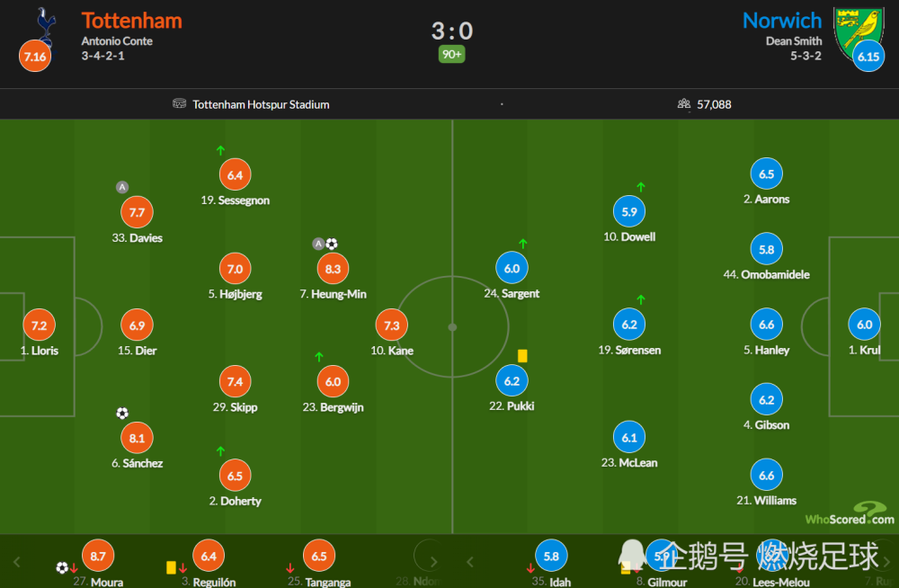Click the assist badge above Davies
This screenshot has height=588, width=899.
click(x=122, y=187)
